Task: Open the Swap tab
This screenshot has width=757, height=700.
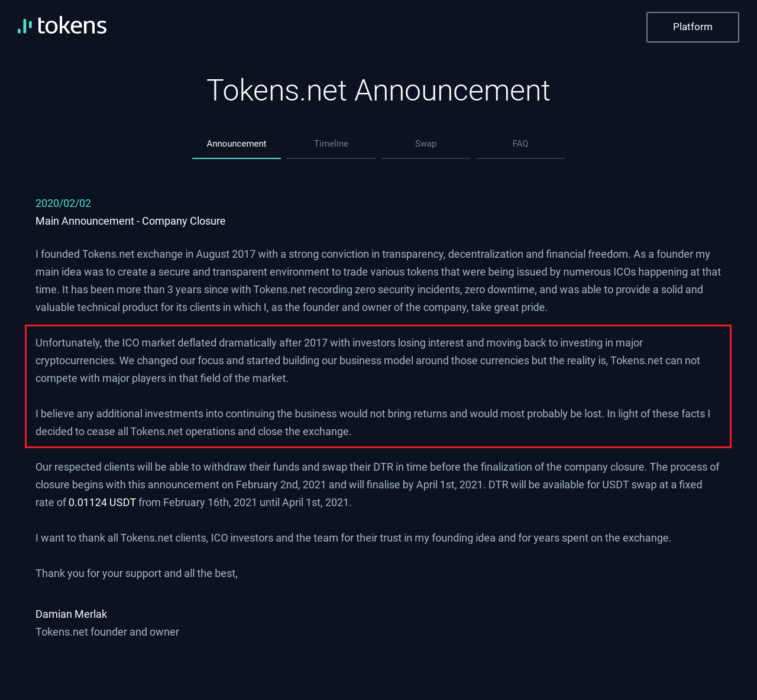Action: (x=426, y=144)
